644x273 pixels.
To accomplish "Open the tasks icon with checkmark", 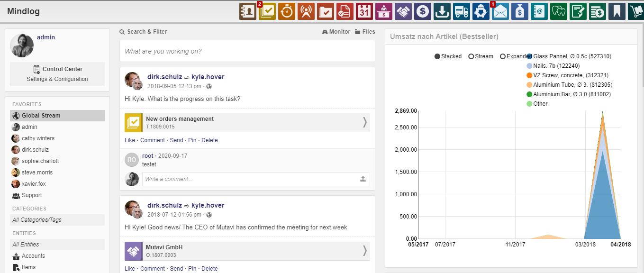I will pos(267,11).
